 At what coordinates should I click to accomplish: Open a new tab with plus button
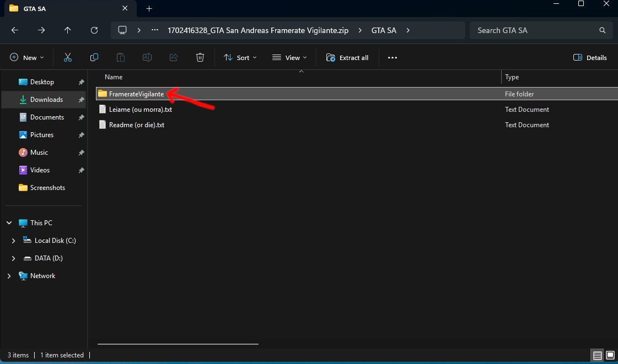pos(149,9)
